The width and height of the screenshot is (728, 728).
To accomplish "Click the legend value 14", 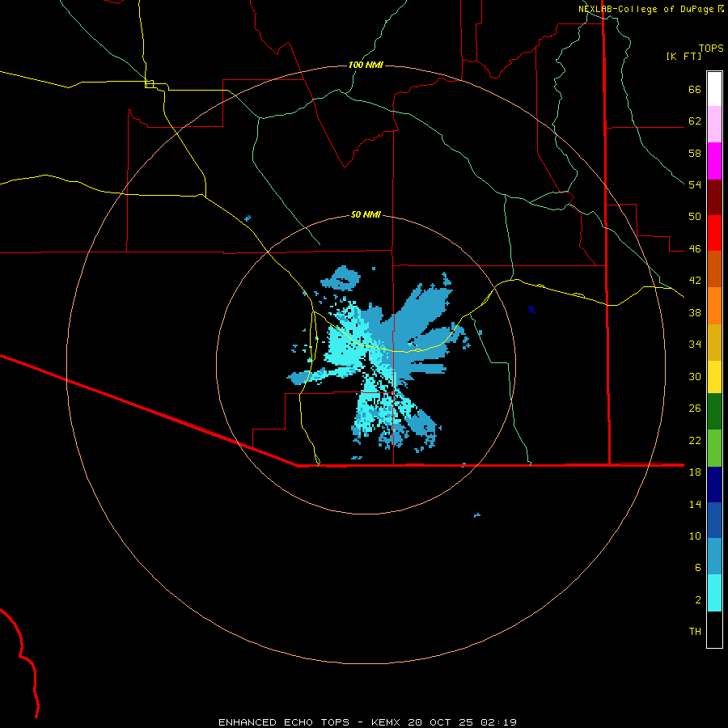I will (x=695, y=504).
